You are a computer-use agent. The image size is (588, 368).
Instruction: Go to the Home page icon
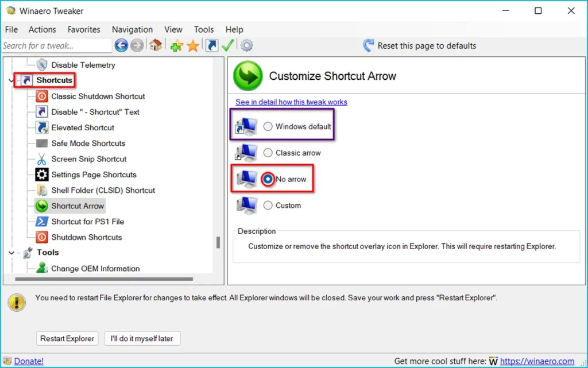[155, 46]
